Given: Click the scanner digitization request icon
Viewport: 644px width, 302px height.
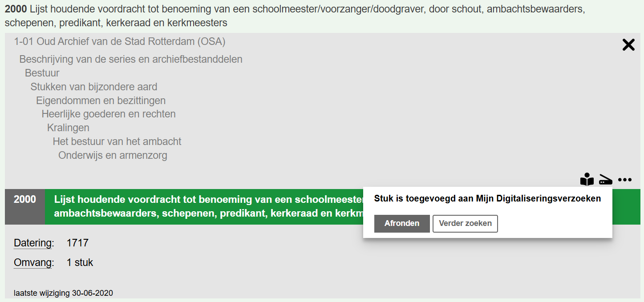Looking at the screenshot, I should click(606, 180).
